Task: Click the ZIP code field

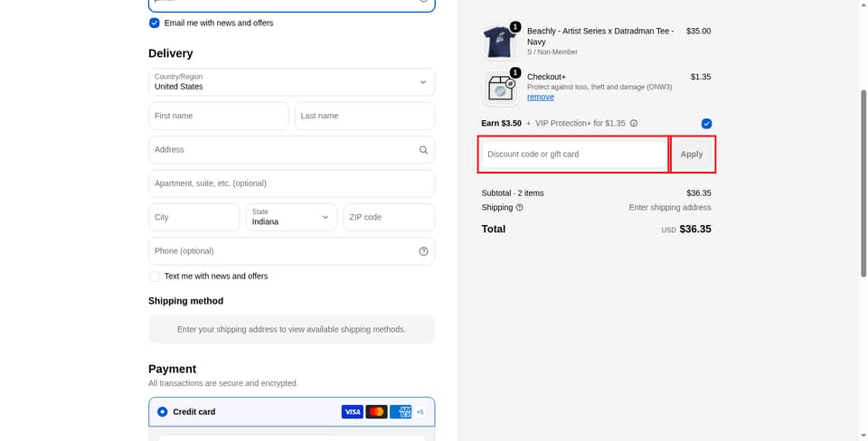Action: click(389, 217)
